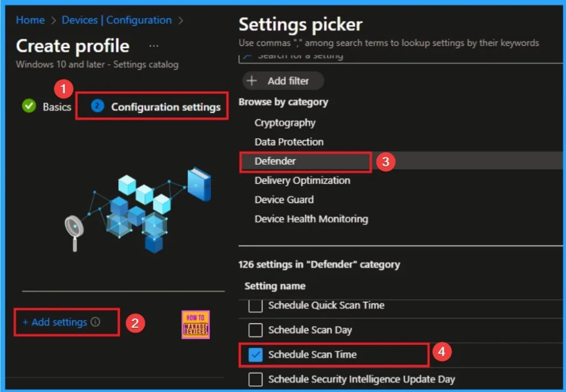Click the plus icon on Add filter
The width and height of the screenshot is (566, 392).
pyautogui.click(x=251, y=81)
